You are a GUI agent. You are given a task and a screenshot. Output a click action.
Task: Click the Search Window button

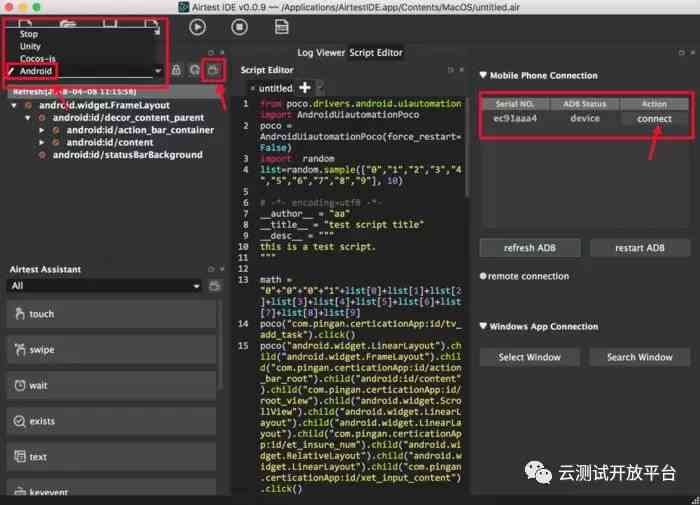(640, 357)
